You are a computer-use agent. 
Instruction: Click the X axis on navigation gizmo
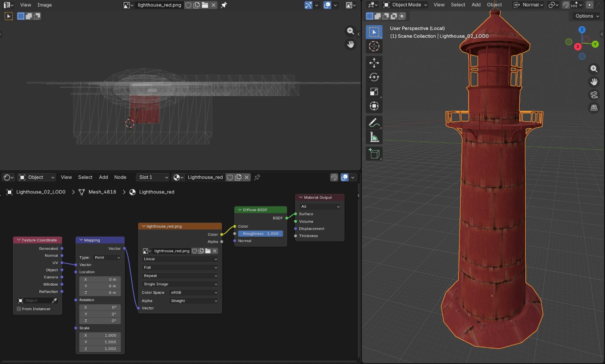(x=578, y=46)
